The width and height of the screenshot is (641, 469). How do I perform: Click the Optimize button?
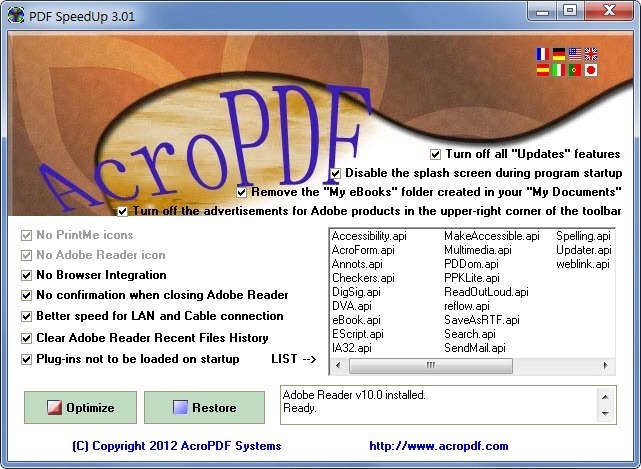point(81,407)
